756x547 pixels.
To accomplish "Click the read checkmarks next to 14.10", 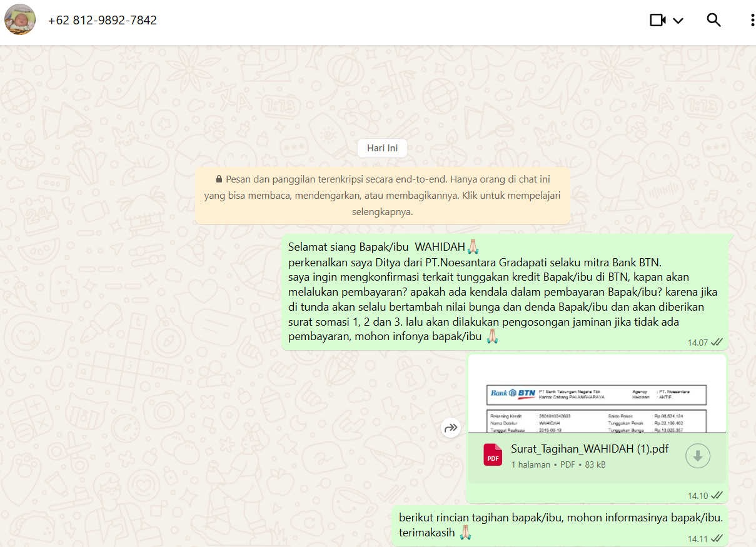I will pos(717,495).
